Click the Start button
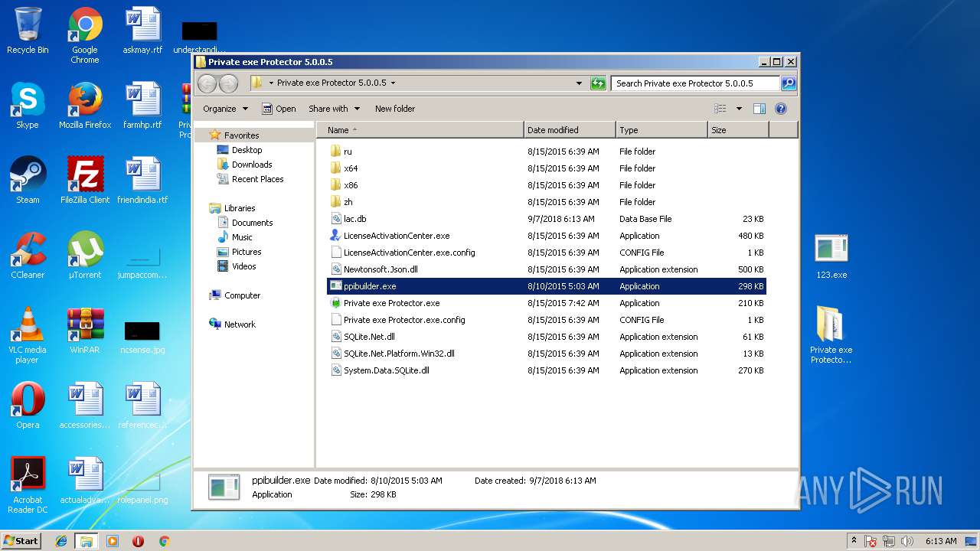 pos(21,541)
